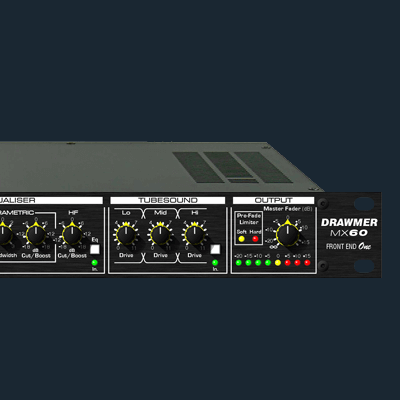Click the red Hard limiter LED
This screenshot has height=400, width=400.
pyautogui.click(x=255, y=239)
